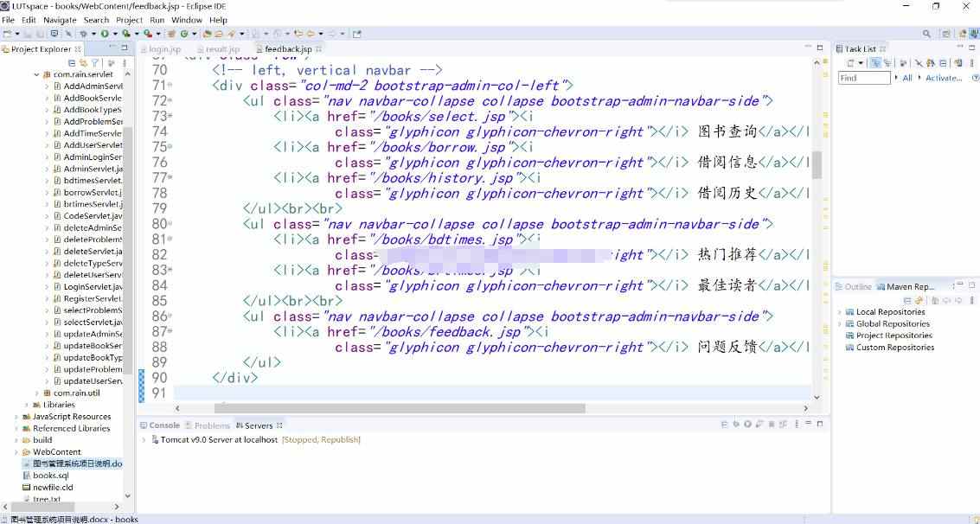Click Collapse All icon in Task List toolbar

click(x=943, y=63)
